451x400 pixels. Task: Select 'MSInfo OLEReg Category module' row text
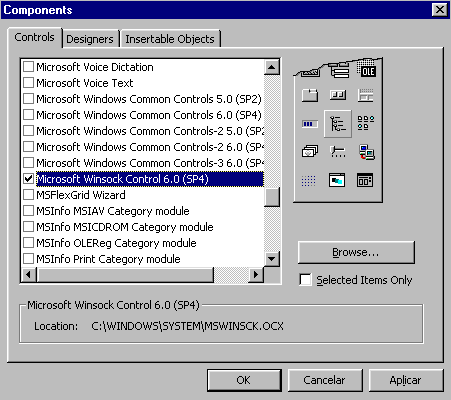pyautogui.click(x=116, y=243)
